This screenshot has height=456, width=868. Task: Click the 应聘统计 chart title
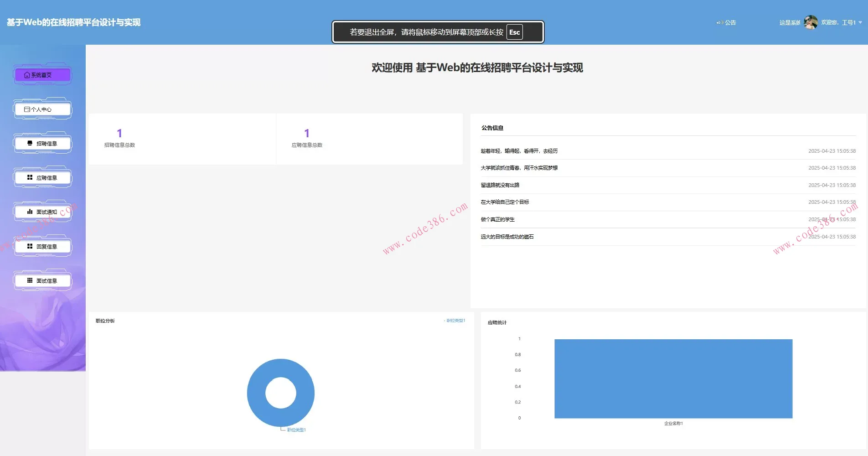(x=497, y=323)
